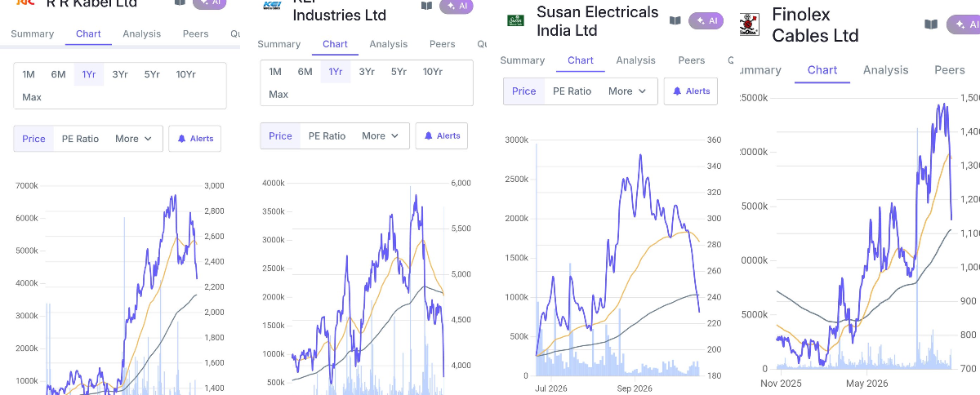Viewport: 980px width, 395px height.
Task: Open the book icon beside R R Kabel Ltd
Action: point(180,2)
